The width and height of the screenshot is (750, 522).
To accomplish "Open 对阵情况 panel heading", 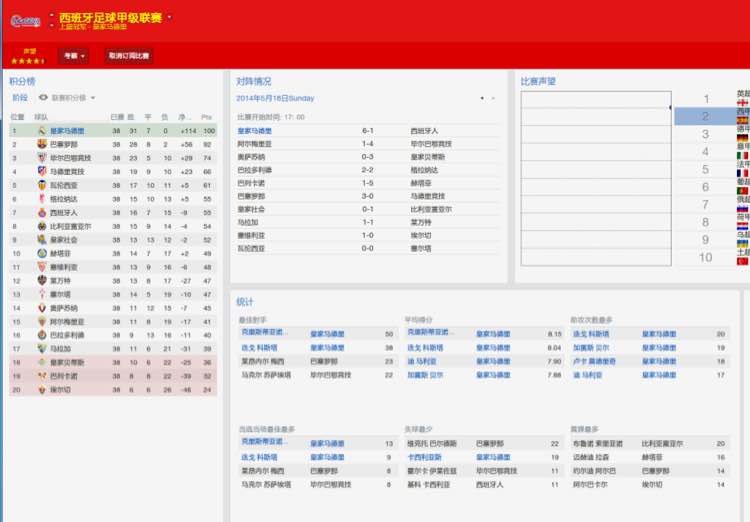I will (x=254, y=81).
